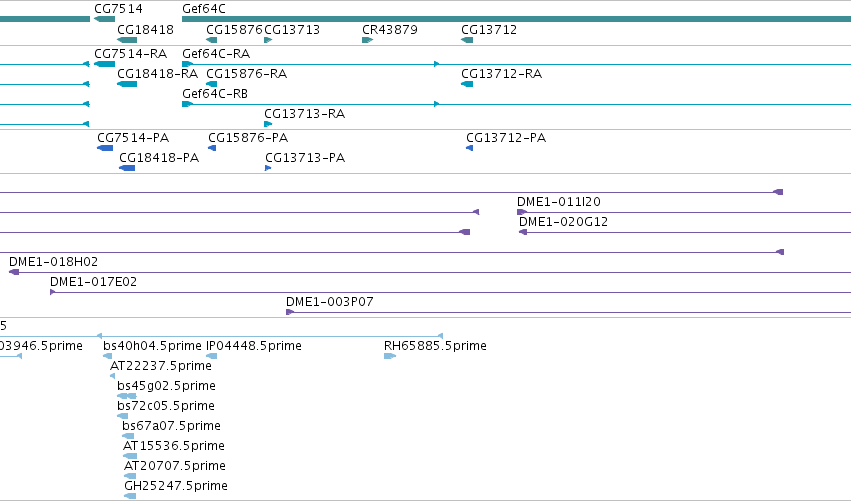Click the CG7514-PA protein glyph
Screen dimensions: 851x501
tap(105, 148)
